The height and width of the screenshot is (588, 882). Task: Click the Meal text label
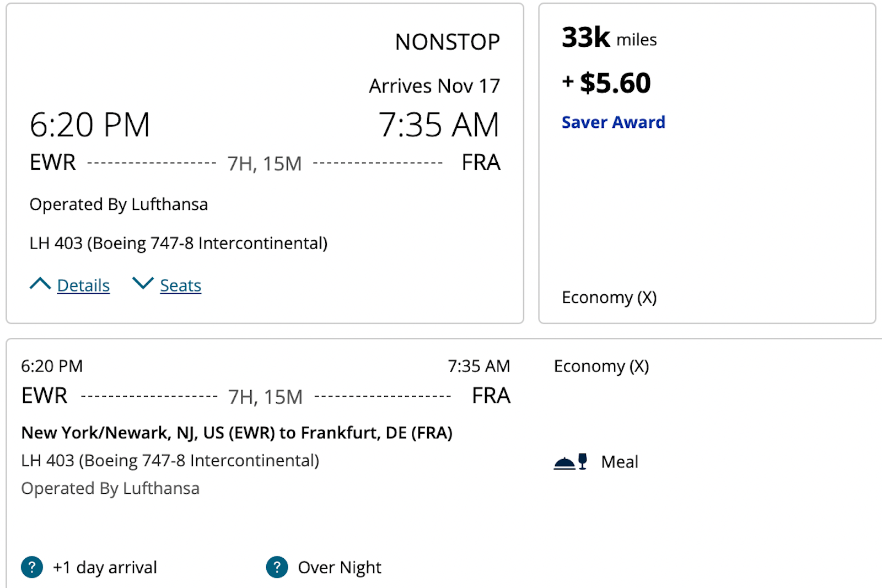click(620, 462)
